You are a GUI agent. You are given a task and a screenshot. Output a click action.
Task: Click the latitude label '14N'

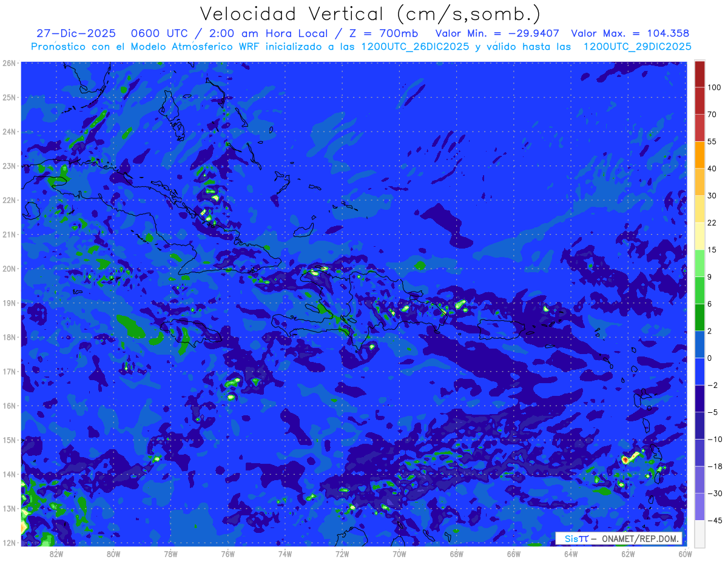tap(9, 474)
